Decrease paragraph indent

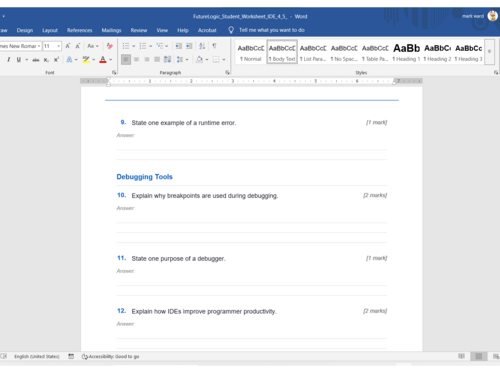(x=179, y=46)
